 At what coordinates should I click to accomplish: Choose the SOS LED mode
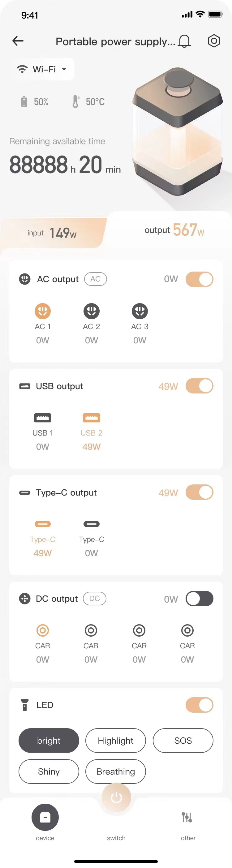tap(183, 741)
